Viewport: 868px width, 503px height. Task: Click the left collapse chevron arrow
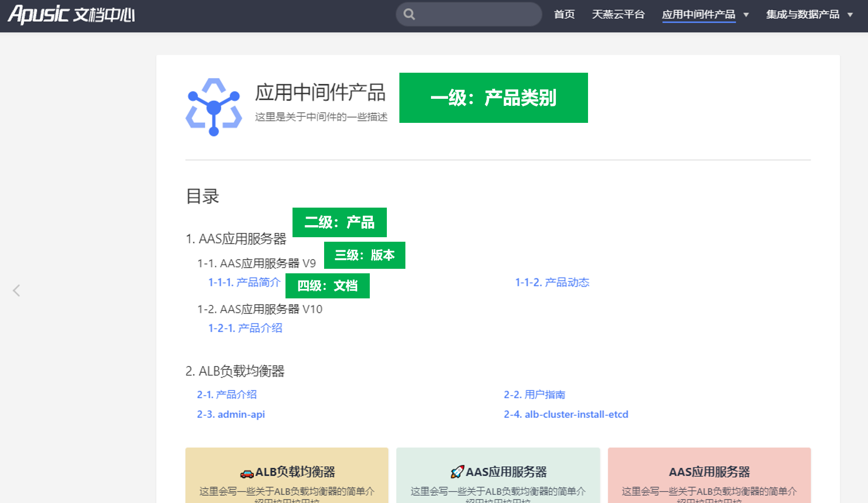[x=17, y=290]
